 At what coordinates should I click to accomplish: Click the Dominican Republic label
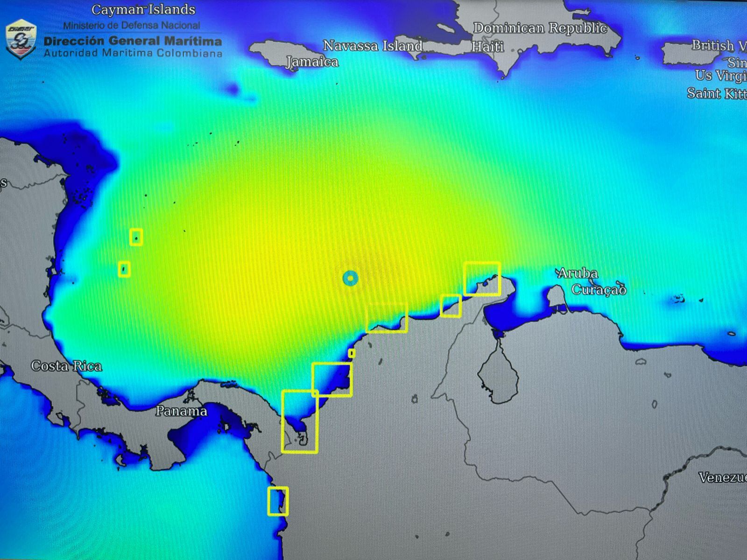click(540, 28)
